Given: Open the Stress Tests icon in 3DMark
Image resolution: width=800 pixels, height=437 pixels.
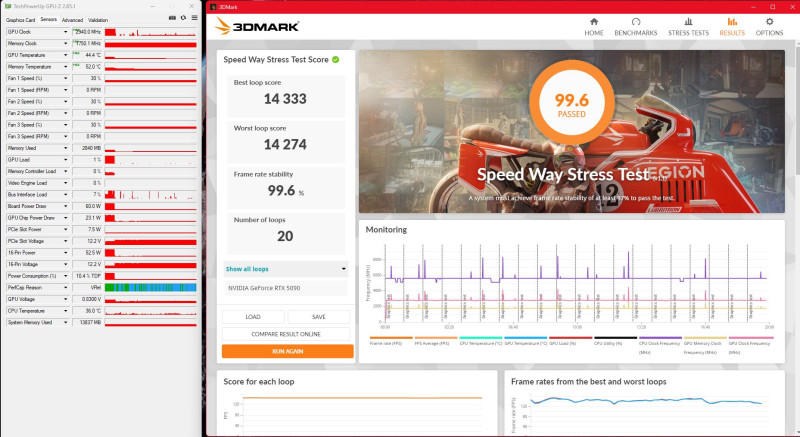Looking at the screenshot, I should (x=688, y=22).
